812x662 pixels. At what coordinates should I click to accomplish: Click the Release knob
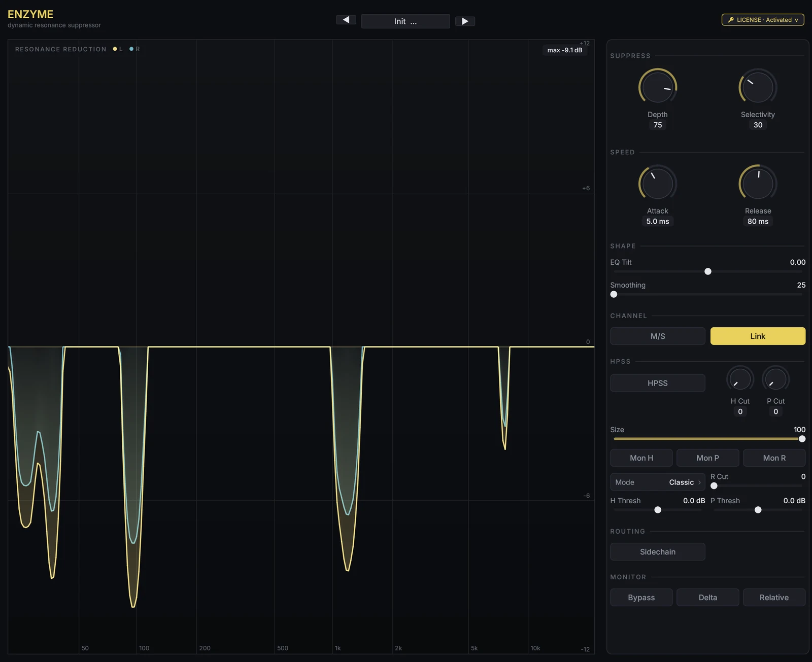758,184
